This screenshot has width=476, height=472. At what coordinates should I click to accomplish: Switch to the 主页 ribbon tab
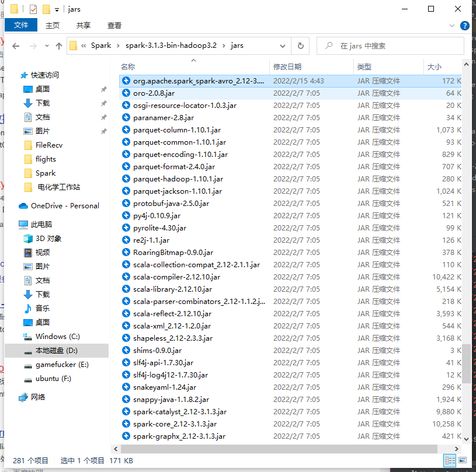pos(52,25)
